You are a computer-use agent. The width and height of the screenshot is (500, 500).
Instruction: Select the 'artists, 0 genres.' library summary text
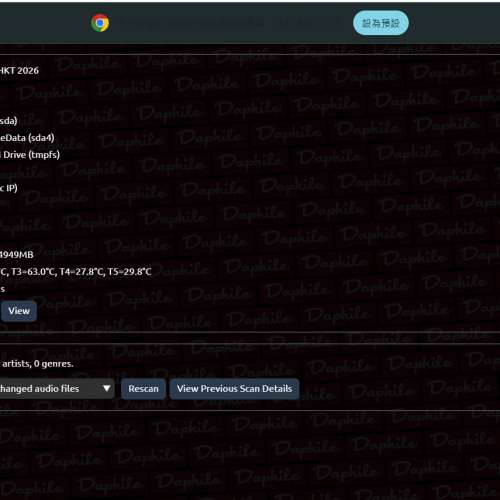tap(37, 364)
